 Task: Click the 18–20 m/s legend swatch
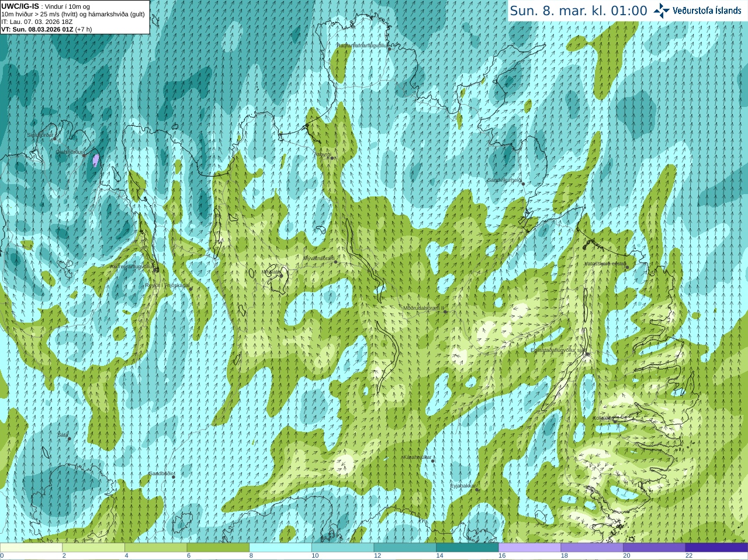(592, 548)
